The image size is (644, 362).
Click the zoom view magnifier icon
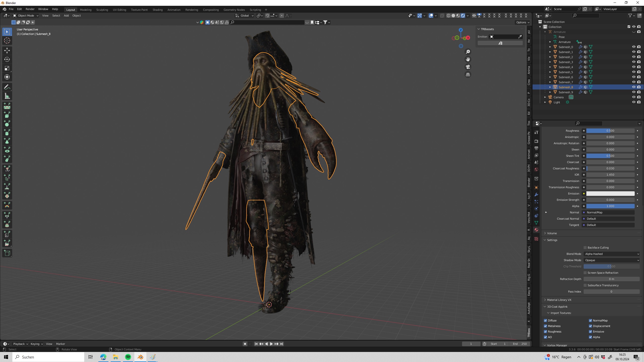(468, 52)
